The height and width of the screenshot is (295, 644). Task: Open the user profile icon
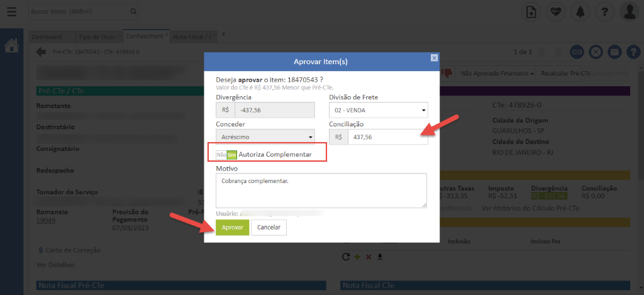click(x=629, y=11)
